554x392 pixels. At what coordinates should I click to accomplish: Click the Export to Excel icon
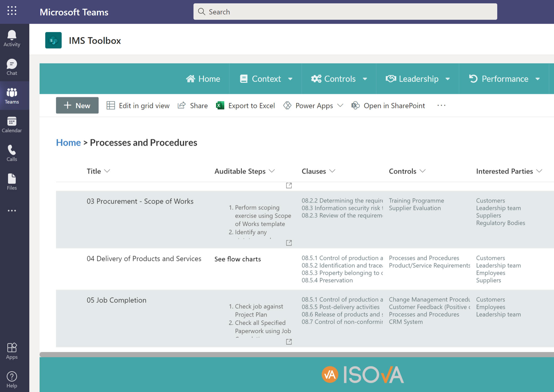click(220, 105)
